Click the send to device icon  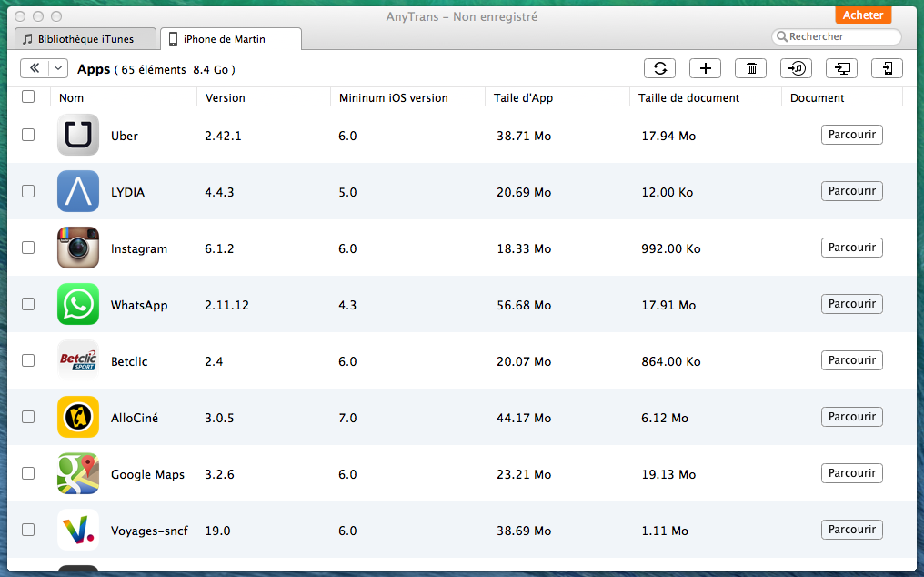click(x=887, y=68)
